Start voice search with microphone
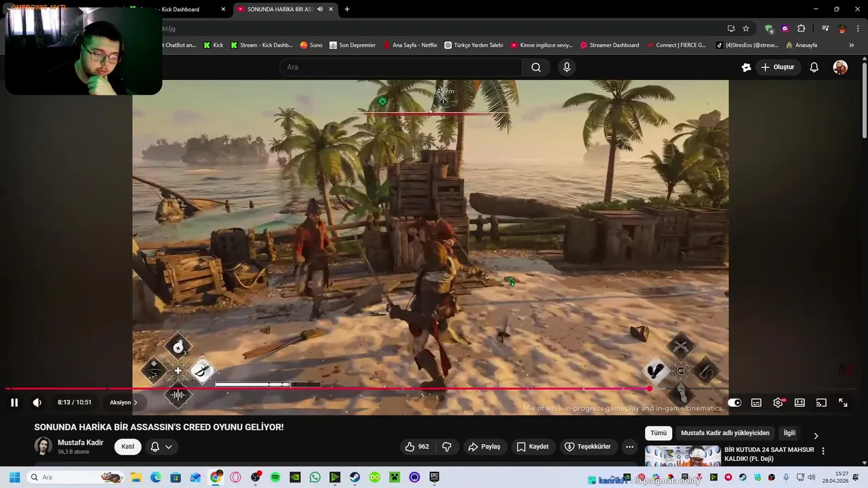The image size is (868, 488). (x=567, y=67)
